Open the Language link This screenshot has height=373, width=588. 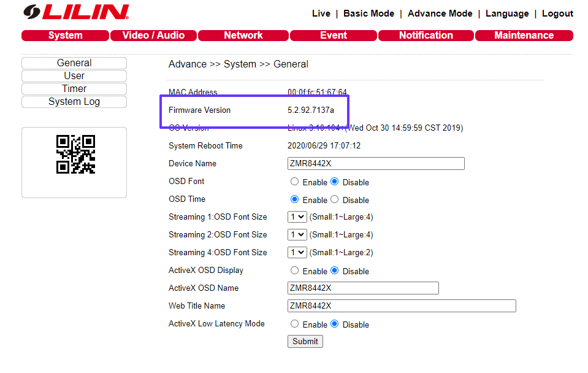(507, 13)
